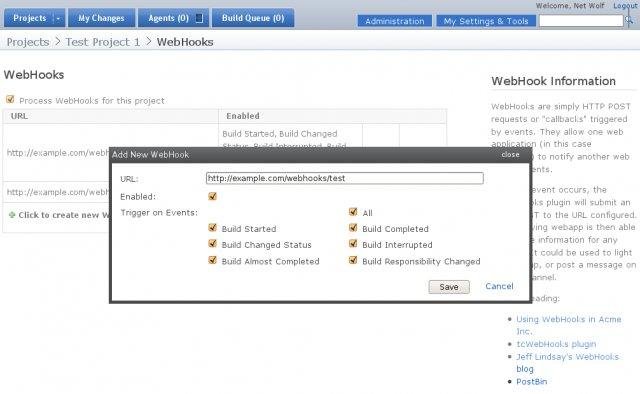Viewport: 640px width, 394px height.
Task: Toggle the Build Completed checkbox
Action: [x=353, y=228]
